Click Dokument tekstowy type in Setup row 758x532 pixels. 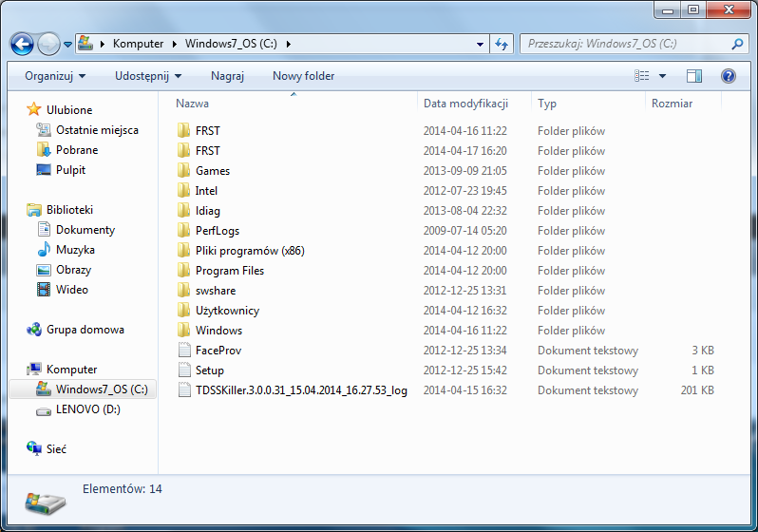[588, 370]
